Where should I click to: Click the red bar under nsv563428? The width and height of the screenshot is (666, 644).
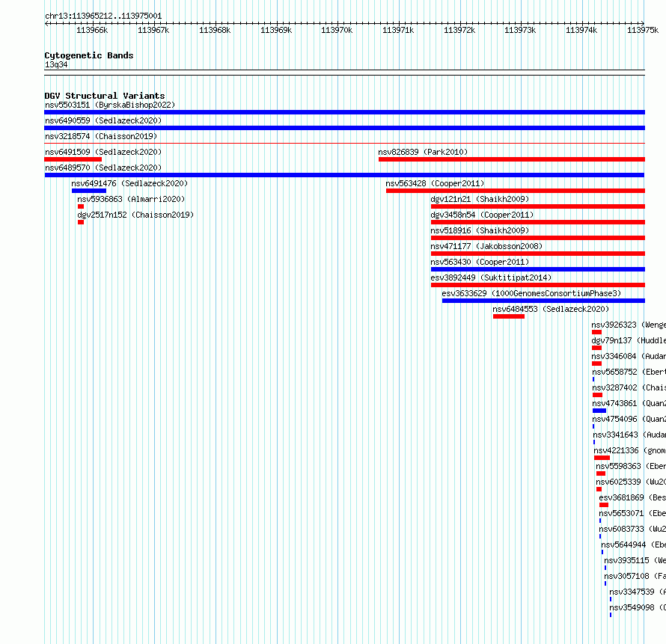(x=516, y=191)
